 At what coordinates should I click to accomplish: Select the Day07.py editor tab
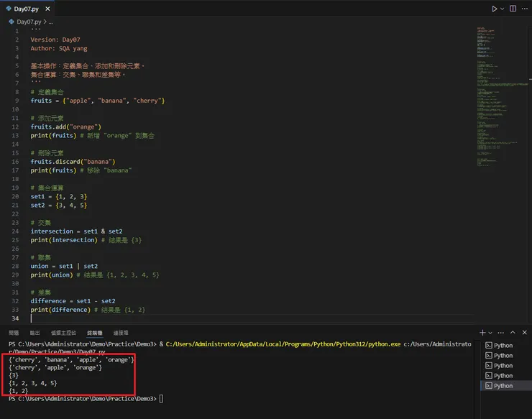(27, 9)
